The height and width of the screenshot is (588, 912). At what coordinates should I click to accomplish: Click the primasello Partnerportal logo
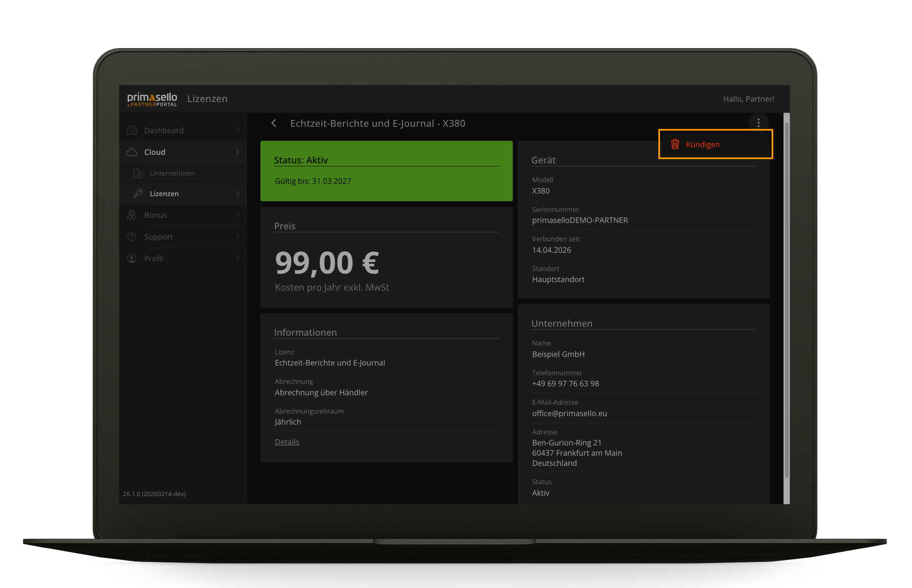click(x=152, y=98)
